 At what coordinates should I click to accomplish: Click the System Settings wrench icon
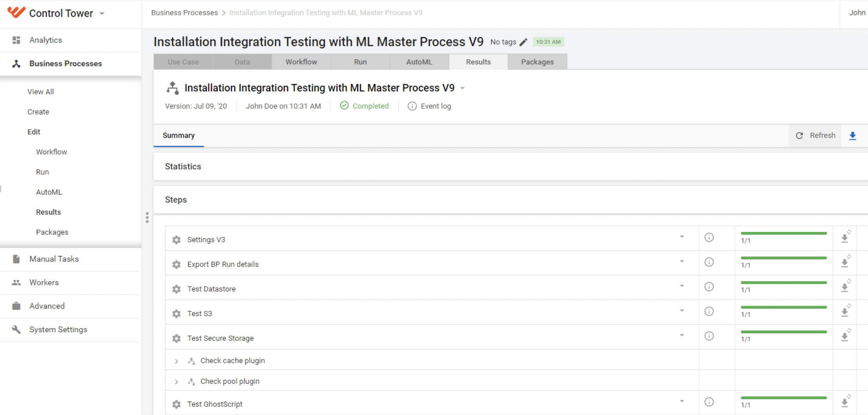16,329
